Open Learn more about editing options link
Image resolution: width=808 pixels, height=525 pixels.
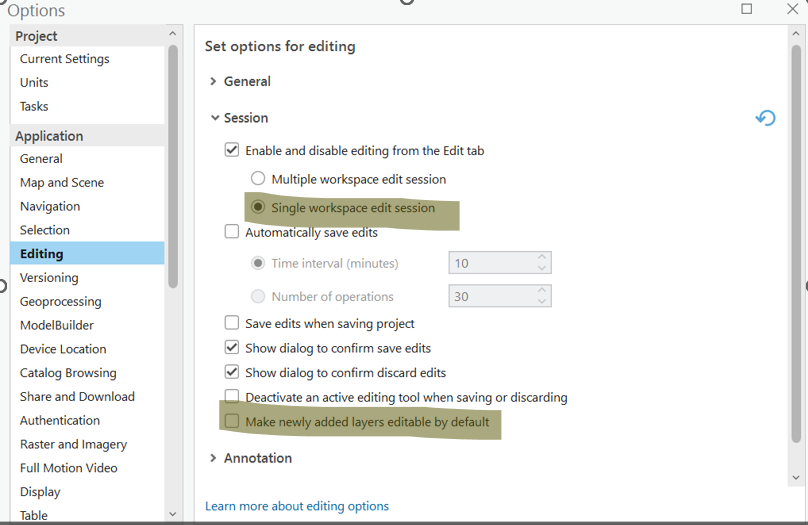click(296, 506)
